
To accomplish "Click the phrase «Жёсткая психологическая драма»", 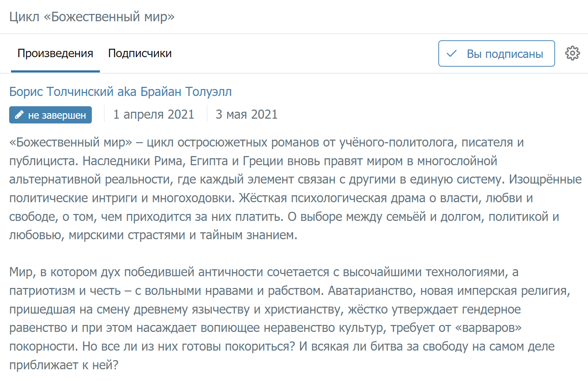I will 332,198.
